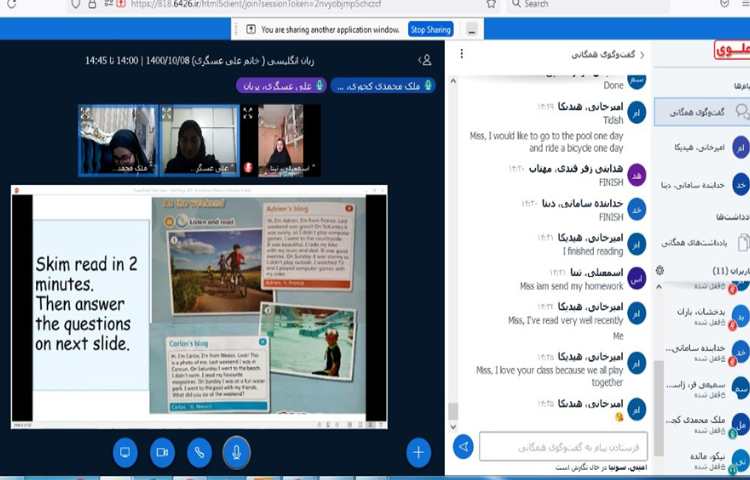
Task: Click the share screen button
Action: click(125, 452)
